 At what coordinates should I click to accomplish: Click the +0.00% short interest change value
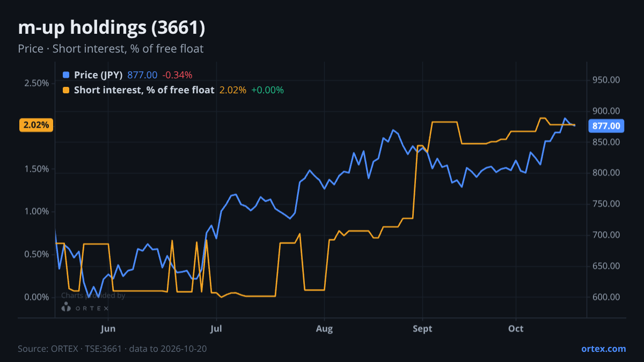point(267,90)
